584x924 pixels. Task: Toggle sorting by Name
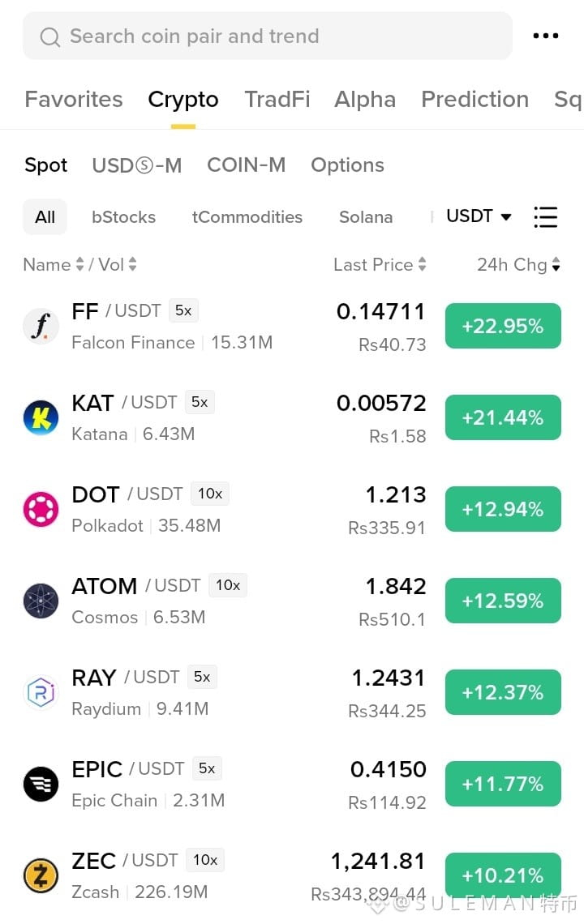pos(53,264)
